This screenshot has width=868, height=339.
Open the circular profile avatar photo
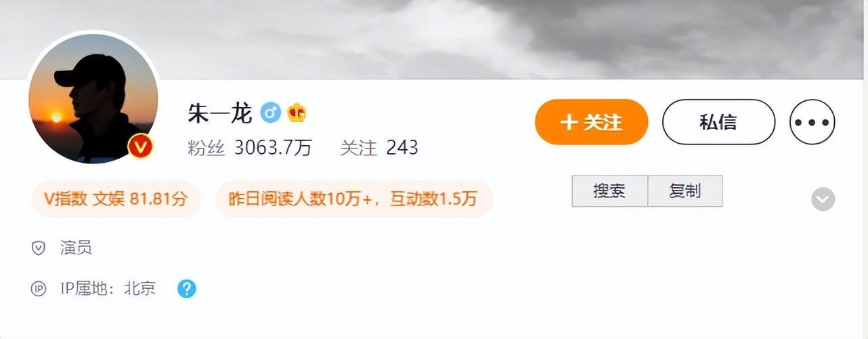click(93, 98)
